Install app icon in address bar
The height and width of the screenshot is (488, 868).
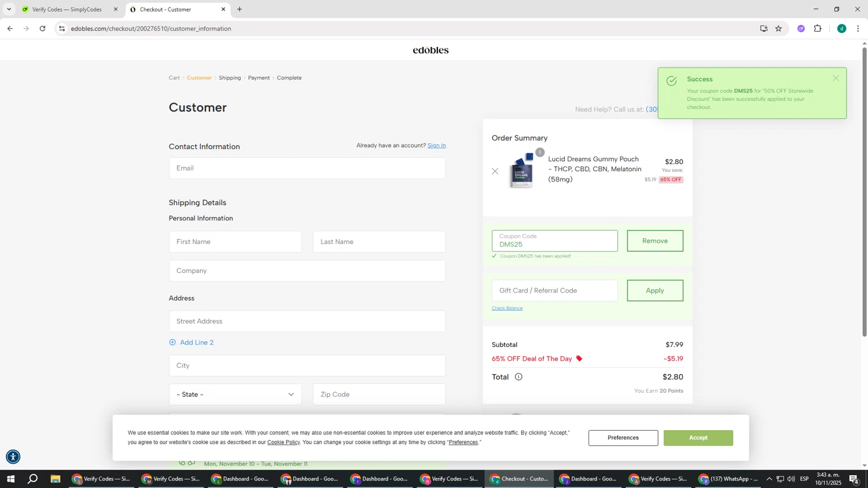tap(764, 28)
